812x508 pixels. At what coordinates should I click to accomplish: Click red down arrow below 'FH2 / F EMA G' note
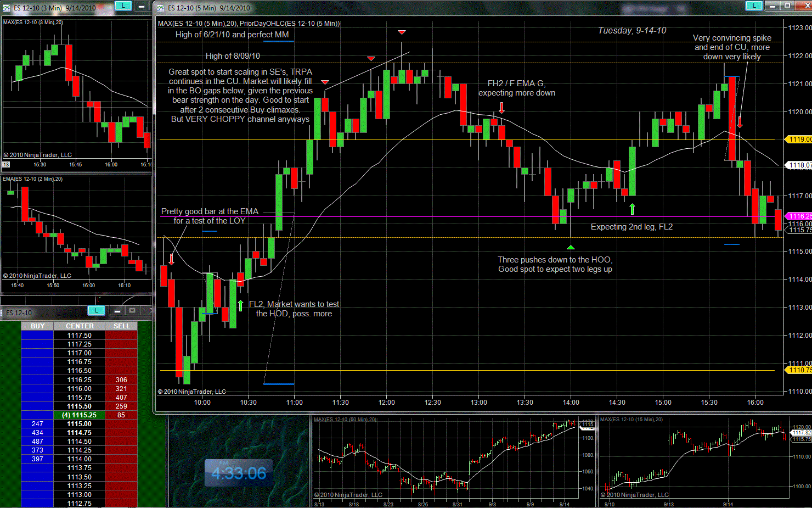pyautogui.click(x=501, y=107)
